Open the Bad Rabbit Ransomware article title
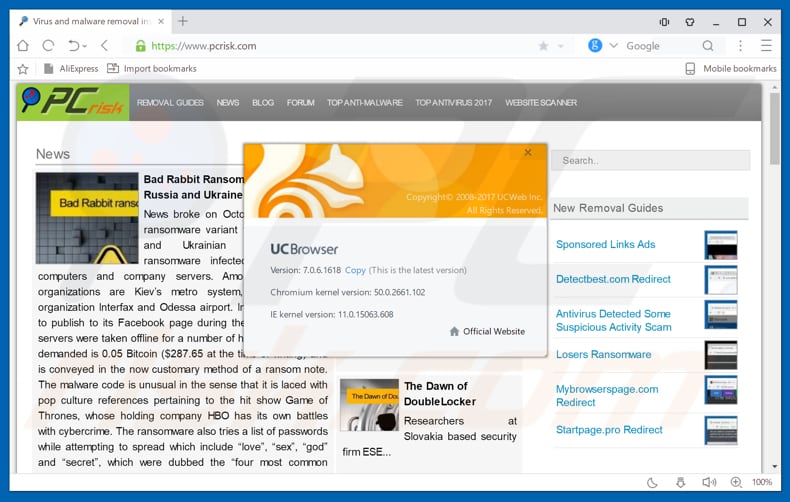The height and width of the screenshot is (502, 790). click(x=193, y=187)
